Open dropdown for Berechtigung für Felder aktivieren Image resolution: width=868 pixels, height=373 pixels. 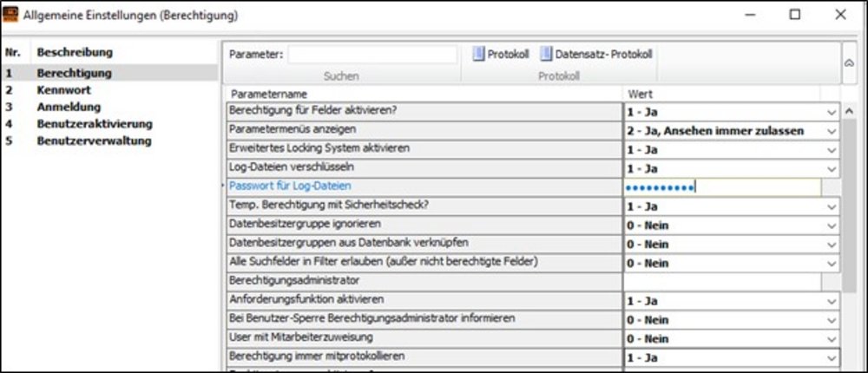pyautogui.click(x=831, y=112)
